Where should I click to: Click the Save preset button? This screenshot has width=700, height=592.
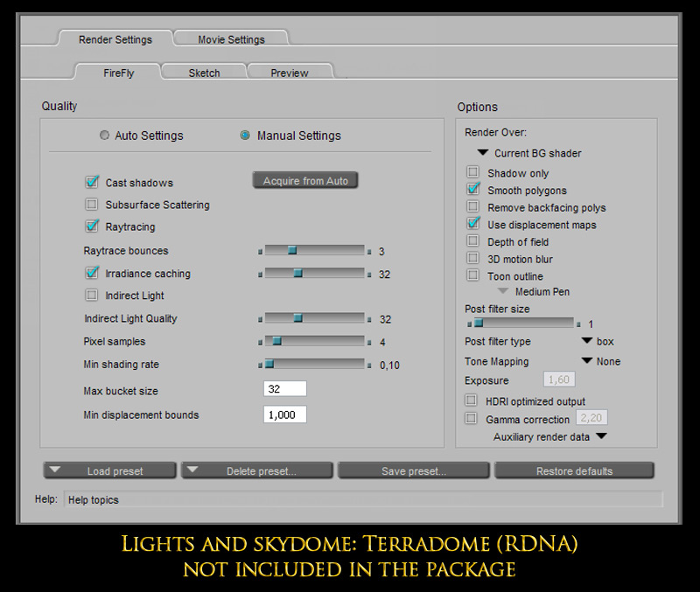(413, 470)
